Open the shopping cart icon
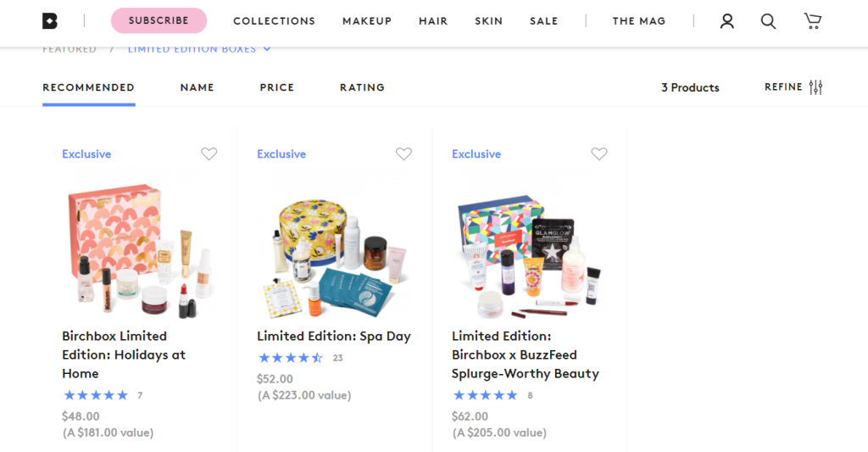868x452 pixels. (812, 21)
